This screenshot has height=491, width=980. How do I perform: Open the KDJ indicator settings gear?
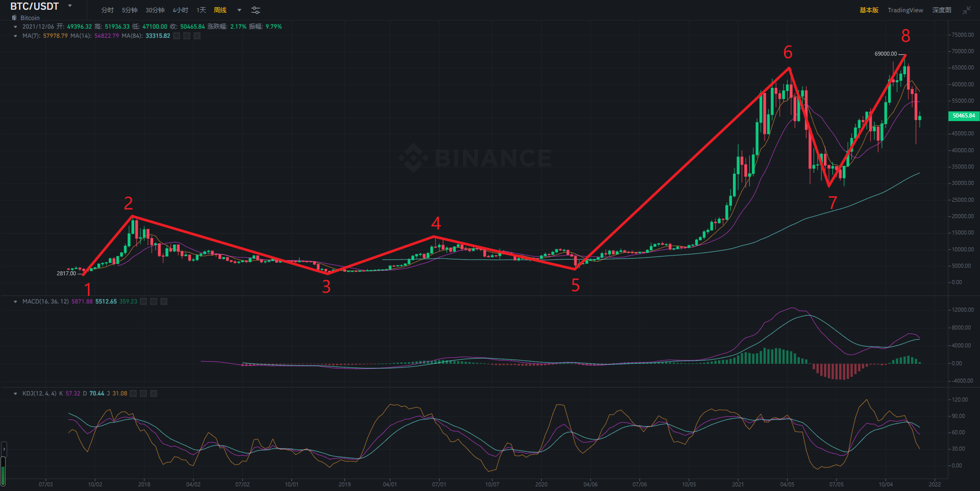click(x=143, y=393)
